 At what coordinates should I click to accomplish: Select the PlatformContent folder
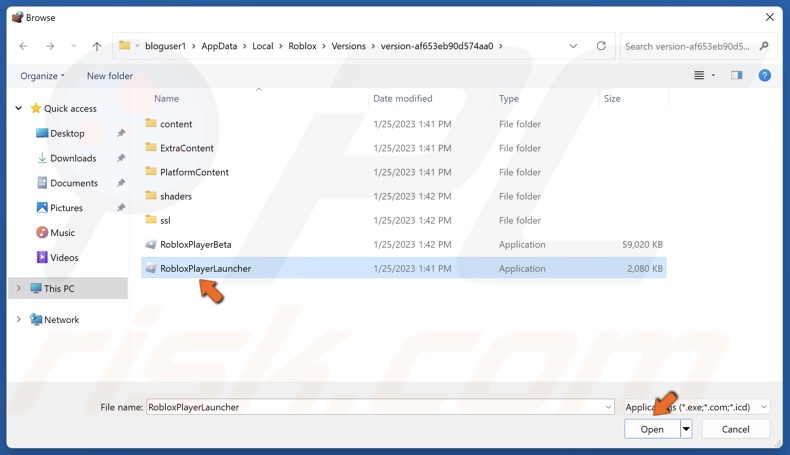pyautogui.click(x=194, y=172)
